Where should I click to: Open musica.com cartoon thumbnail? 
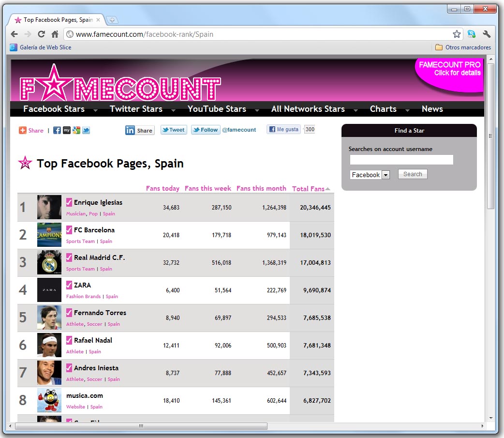pos(49,400)
